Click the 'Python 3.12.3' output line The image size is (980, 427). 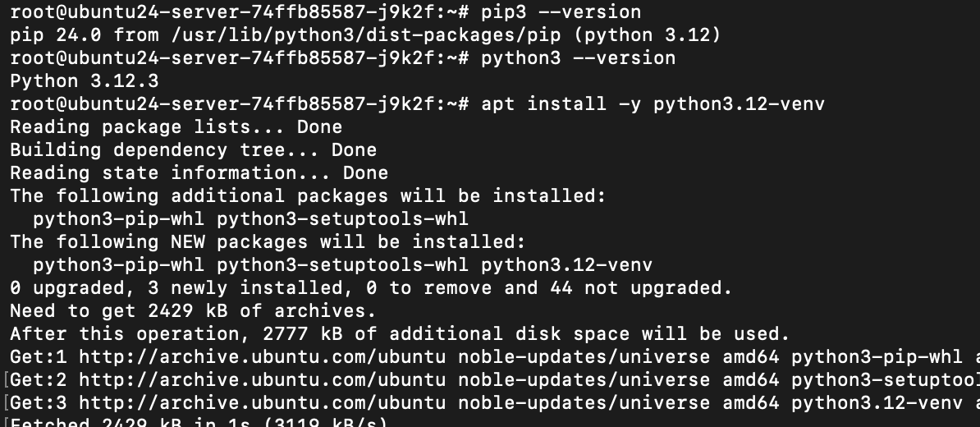coord(85,81)
